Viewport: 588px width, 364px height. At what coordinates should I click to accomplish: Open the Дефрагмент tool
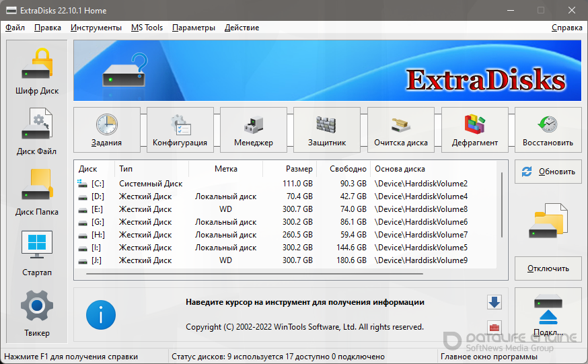click(x=475, y=130)
